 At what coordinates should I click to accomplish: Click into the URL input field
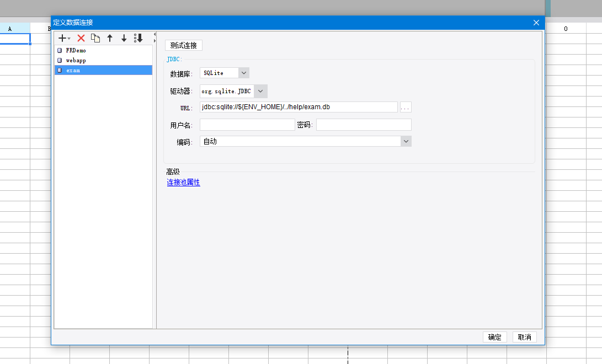point(298,107)
